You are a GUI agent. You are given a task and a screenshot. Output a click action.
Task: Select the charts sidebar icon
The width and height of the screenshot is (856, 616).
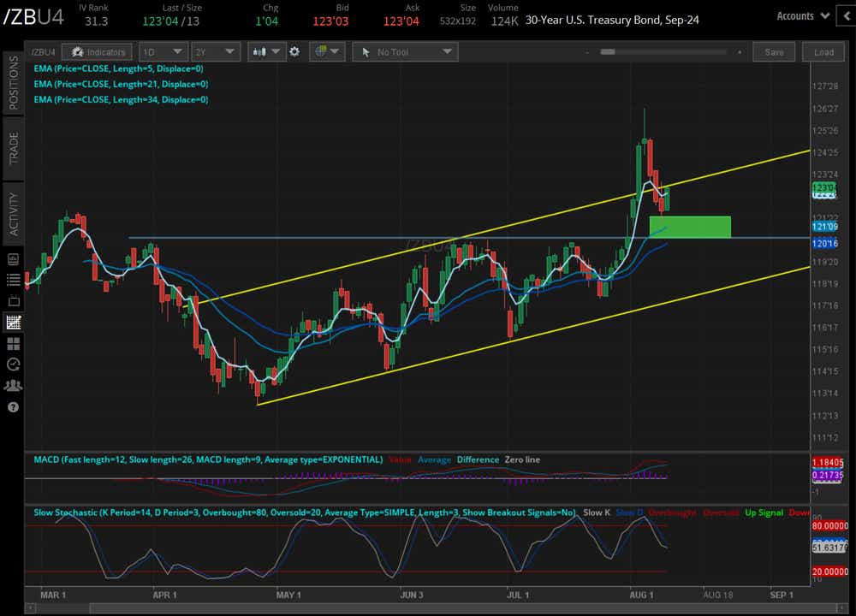click(13, 322)
